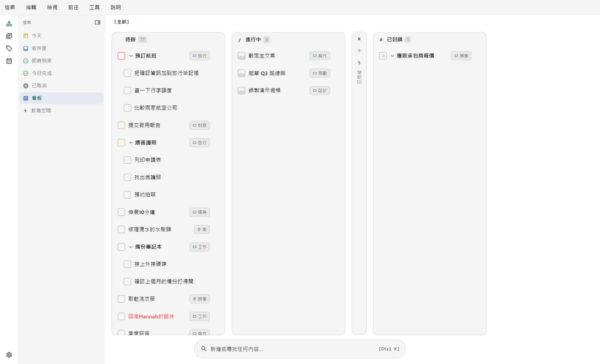The width and height of the screenshot is (600, 364).
Task: Click the 旅行 tag on 續簽護照
Action: tap(199, 143)
